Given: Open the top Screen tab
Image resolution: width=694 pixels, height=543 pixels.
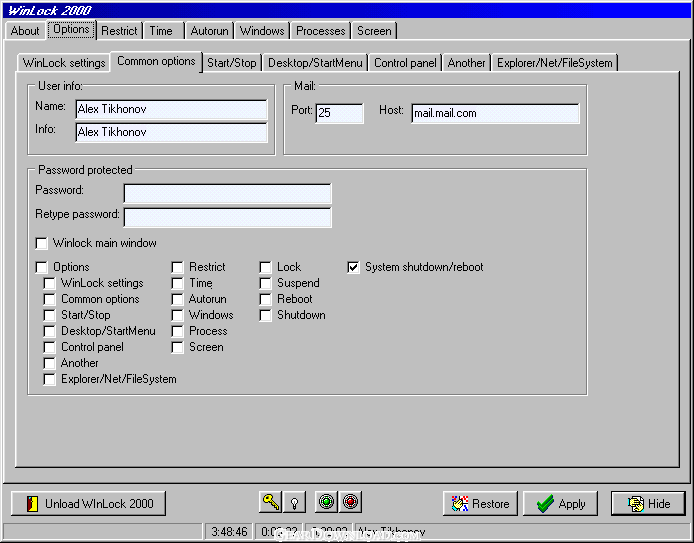Looking at the screenshot, I should pos(374,31).
